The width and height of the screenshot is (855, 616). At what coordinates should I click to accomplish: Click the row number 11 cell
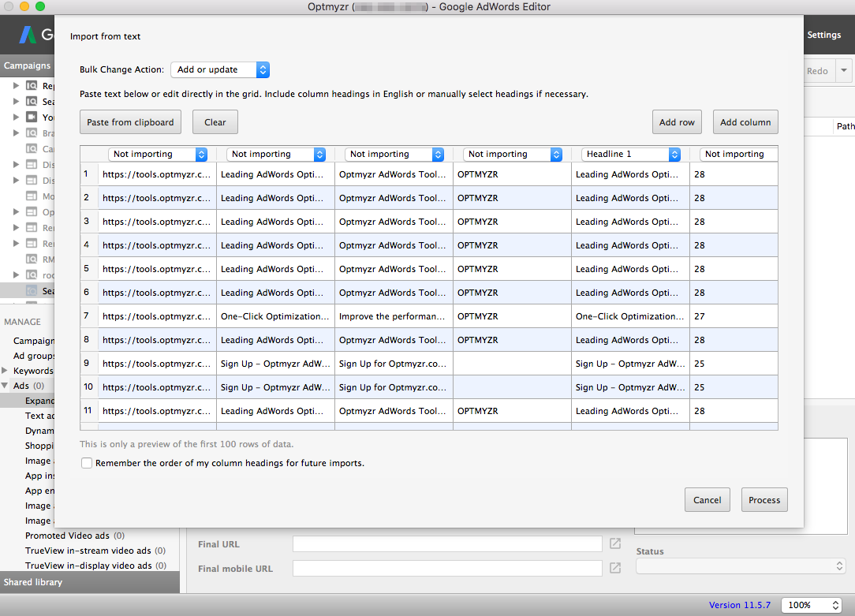[x=89, y=410]
